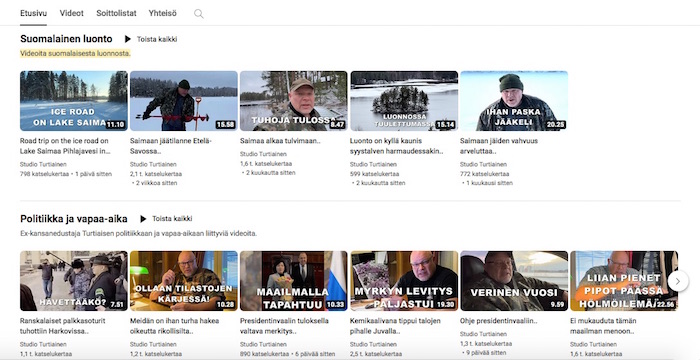Screen dimensions: 700x360
Task: Click the play icon beside Politiikka ja vapaa-aika
Action: click(143, 219)
